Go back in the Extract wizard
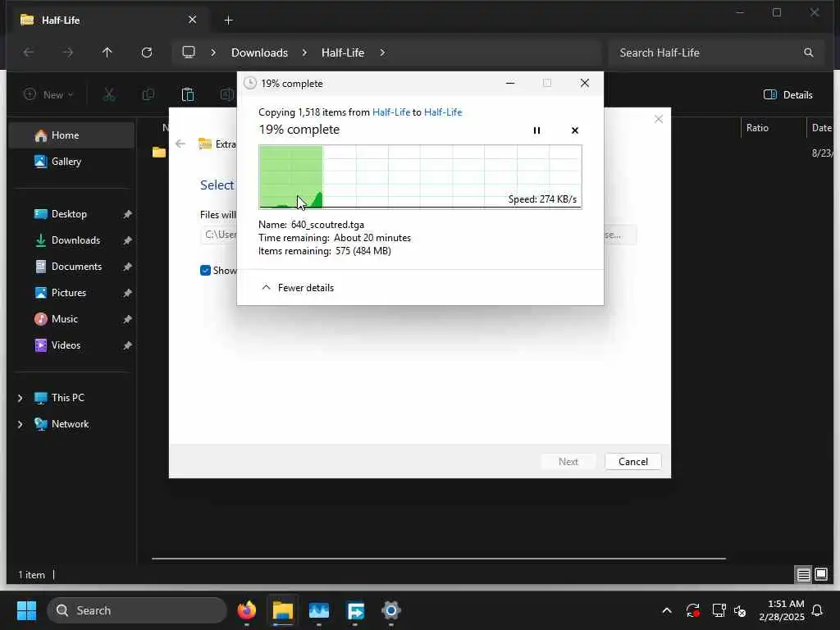Viewport: 840px width, 630px height. click(x=180, y=144)
